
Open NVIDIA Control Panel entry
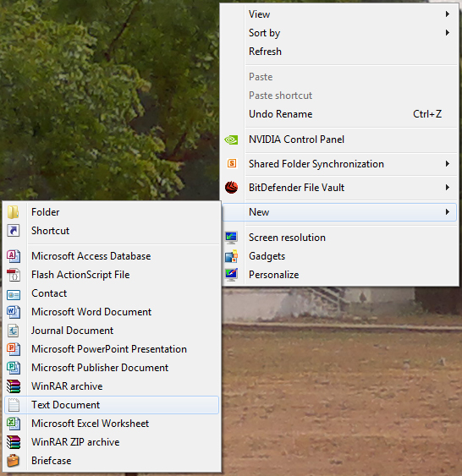click(339, 140)
